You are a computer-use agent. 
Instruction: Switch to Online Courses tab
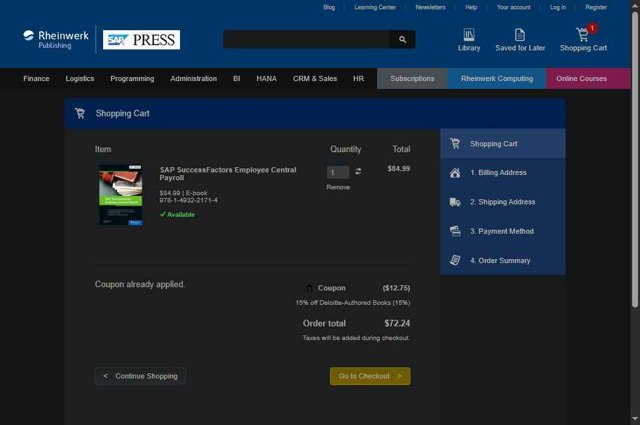[x=588, y=78]
